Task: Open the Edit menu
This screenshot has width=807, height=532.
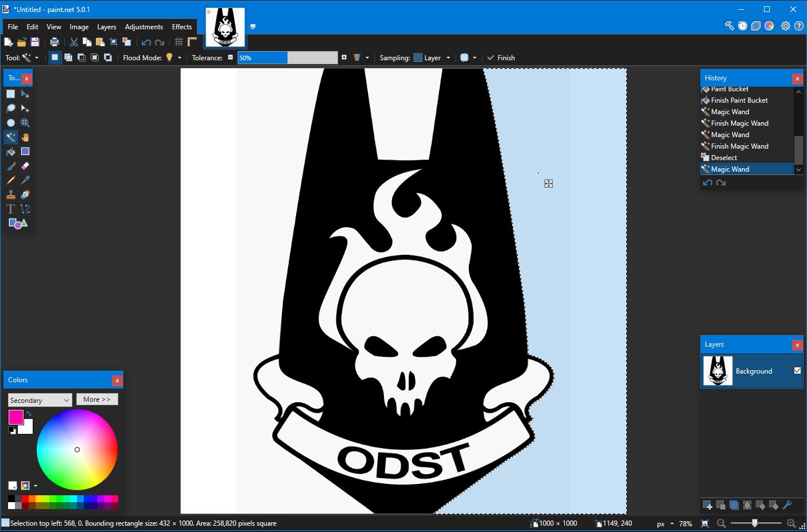Action: click(x=33, y=26)
